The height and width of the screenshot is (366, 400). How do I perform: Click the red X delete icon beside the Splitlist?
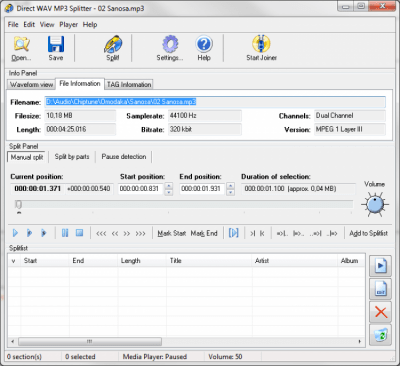point(381,312)
